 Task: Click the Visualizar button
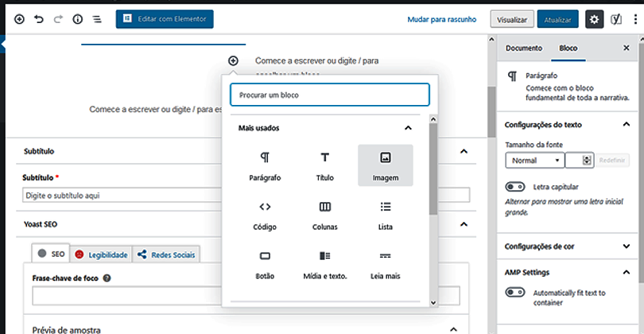click(512, 19)
